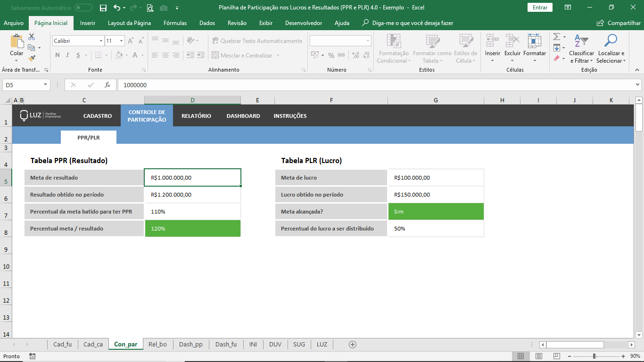The width and height of the screenshot is (644, 362).
Task: Select the Format Painter brush icon
Action: (32, 58)
